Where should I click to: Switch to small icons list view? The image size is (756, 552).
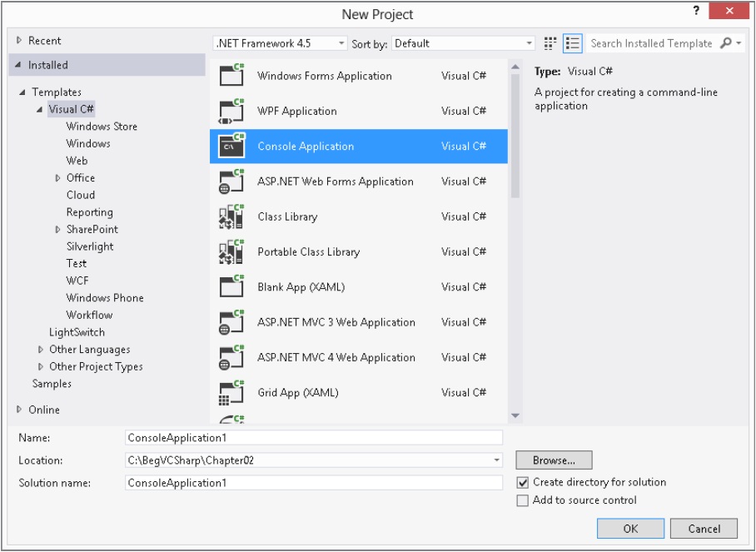tap(572, 43)
